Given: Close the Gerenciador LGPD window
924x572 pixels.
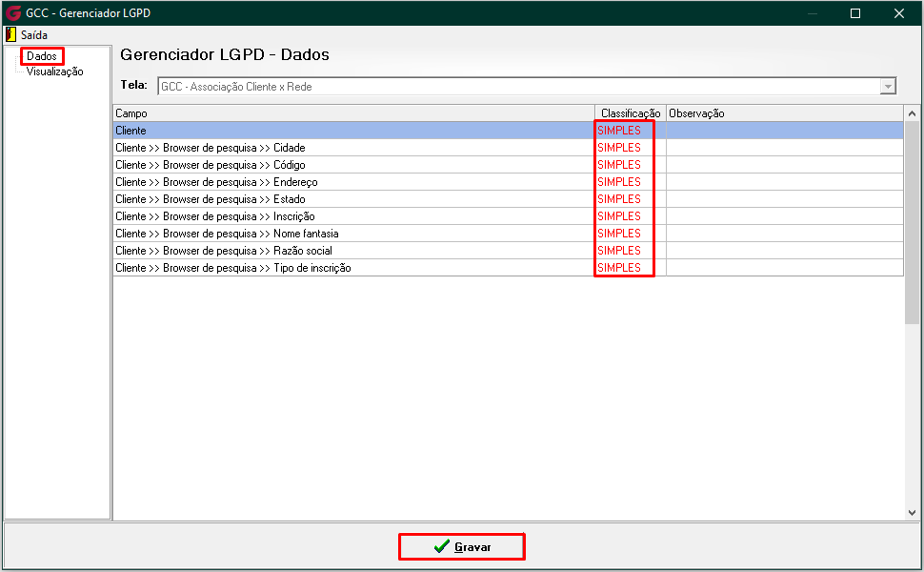Looking at the screenshot, I should 898,13.
